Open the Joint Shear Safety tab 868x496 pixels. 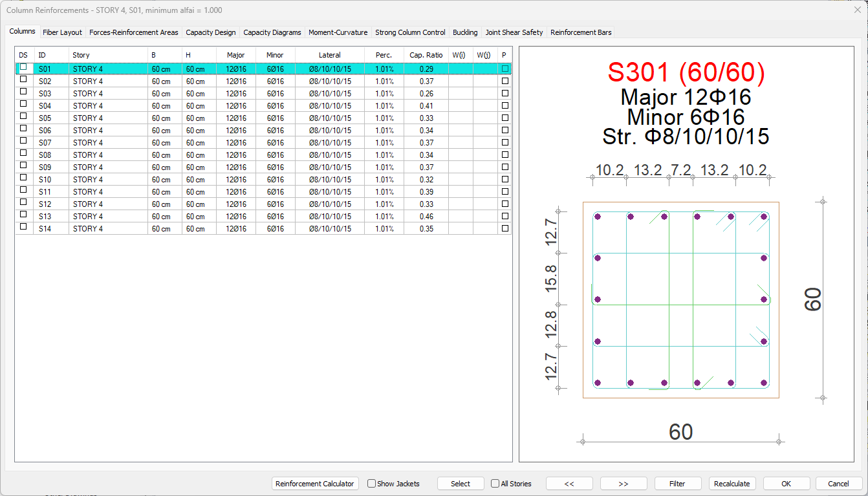coord(514,32)
